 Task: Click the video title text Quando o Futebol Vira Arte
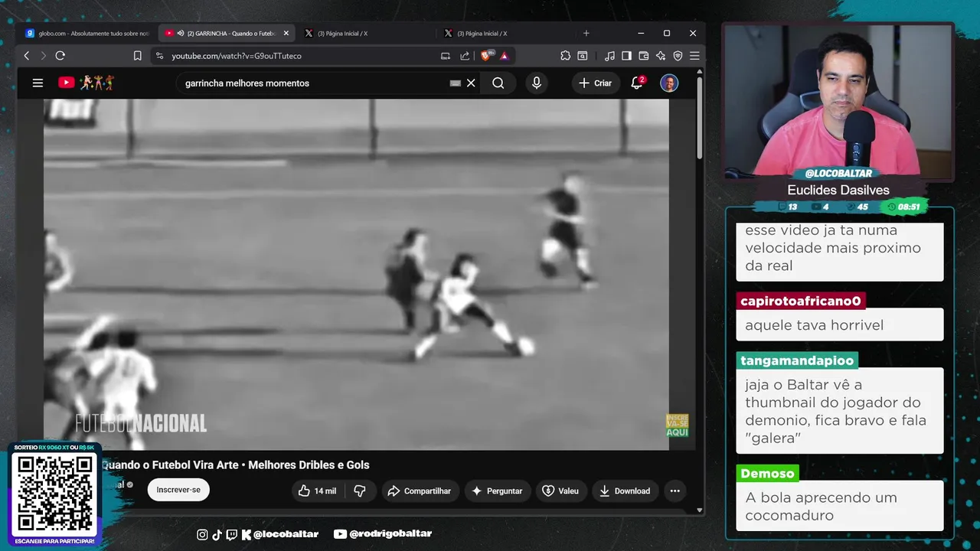point(235,465)
